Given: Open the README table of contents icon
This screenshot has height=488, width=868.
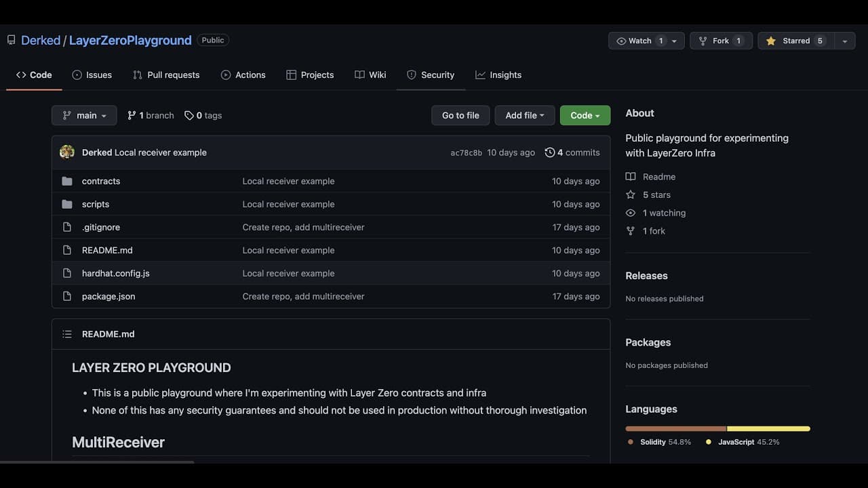Looking at the screenshot, I should pos(67,334).
